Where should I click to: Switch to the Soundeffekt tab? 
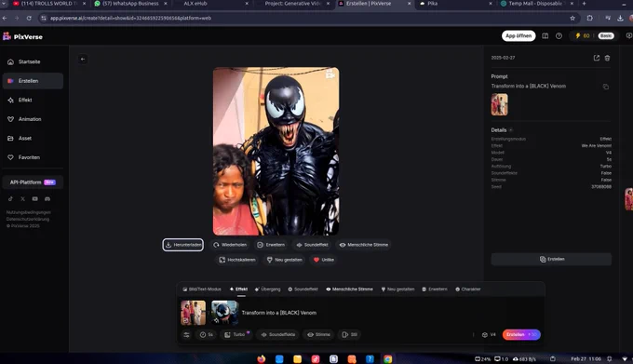pyautogui.click(x=303, y=290)
